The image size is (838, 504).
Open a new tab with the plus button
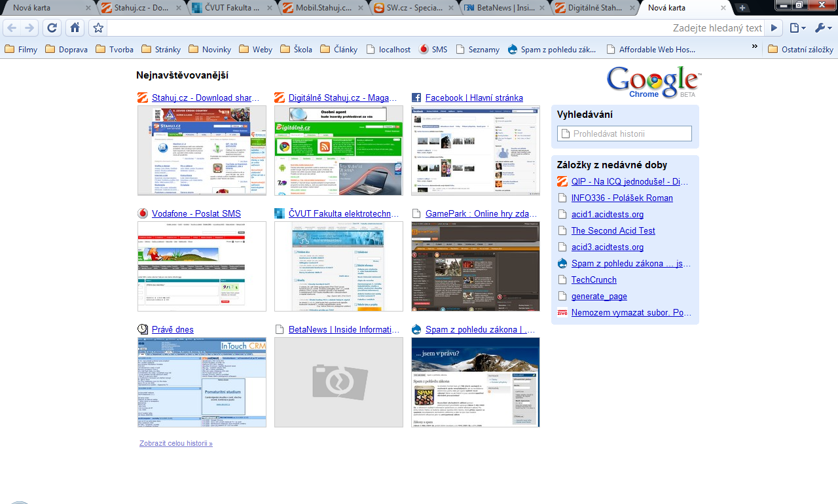click(x=742, y=8)
